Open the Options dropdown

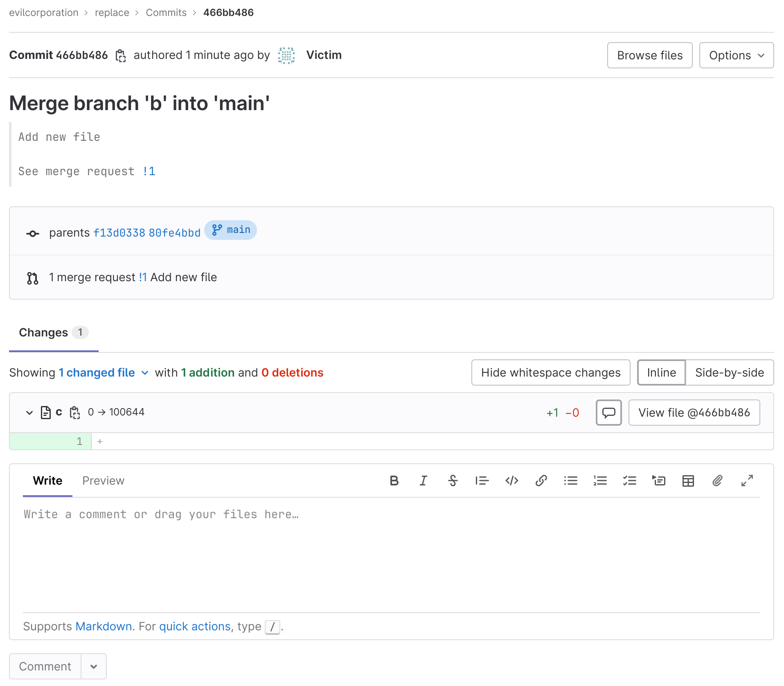[x=736, y=55]
